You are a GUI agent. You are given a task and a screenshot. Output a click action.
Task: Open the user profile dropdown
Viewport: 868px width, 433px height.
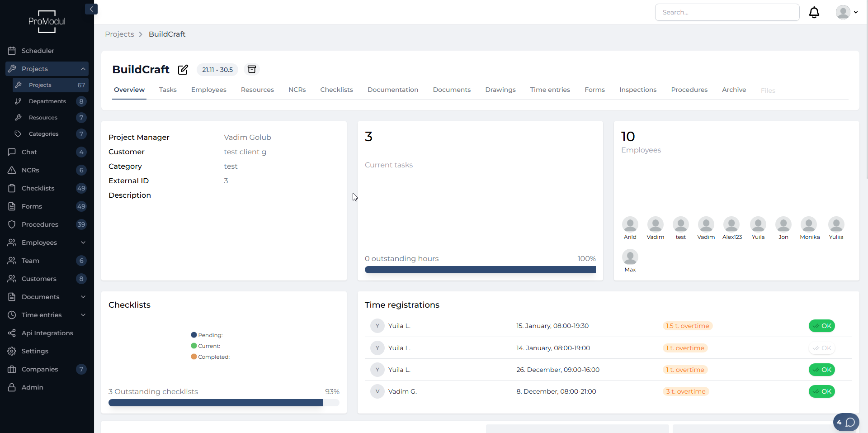(x=847, y=12)
